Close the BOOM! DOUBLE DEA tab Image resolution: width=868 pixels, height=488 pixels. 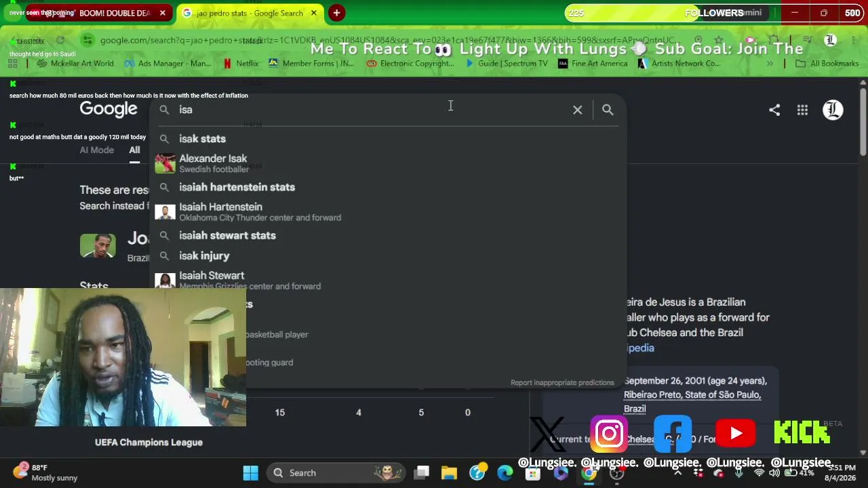(163, 13)
